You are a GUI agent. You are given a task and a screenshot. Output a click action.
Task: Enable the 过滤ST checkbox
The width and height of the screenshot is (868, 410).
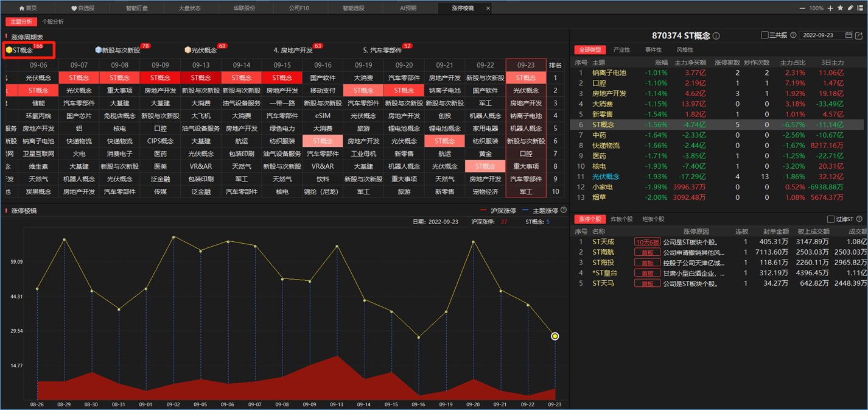click(x=831, y=219)
